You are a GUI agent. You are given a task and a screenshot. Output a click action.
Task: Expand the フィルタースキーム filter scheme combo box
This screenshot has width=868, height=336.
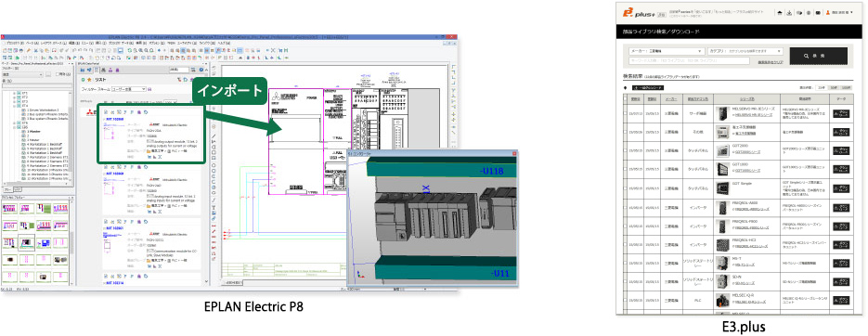point(128,88)
